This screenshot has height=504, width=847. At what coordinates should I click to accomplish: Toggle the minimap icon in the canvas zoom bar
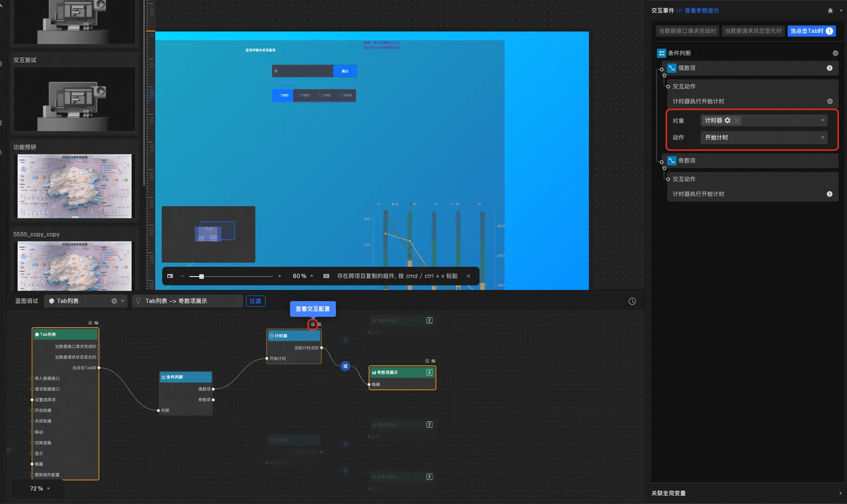(170, 276)
